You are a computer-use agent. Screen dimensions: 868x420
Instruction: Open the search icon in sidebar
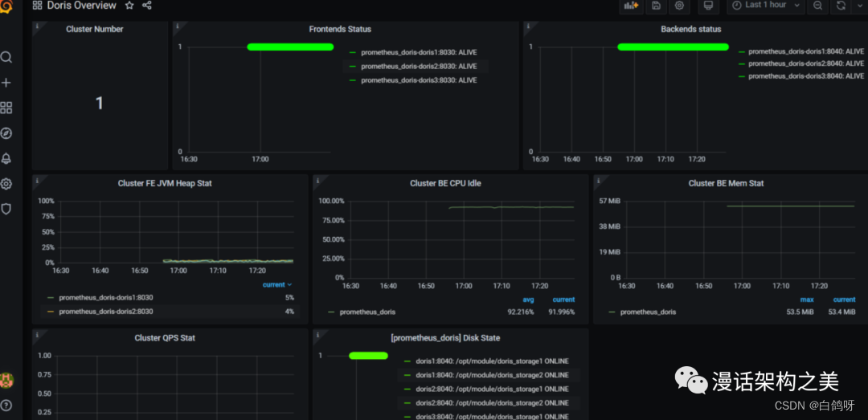click(6, 58)
